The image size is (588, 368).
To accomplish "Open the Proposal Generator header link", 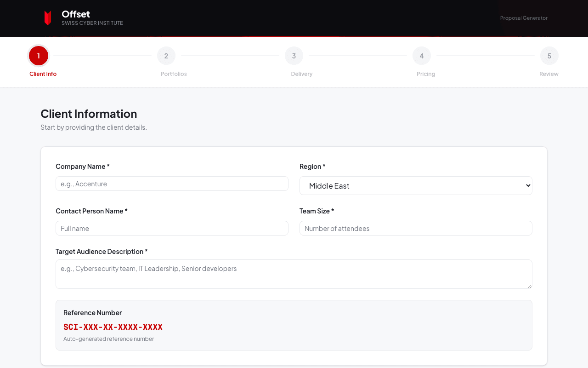I will 524,18.
